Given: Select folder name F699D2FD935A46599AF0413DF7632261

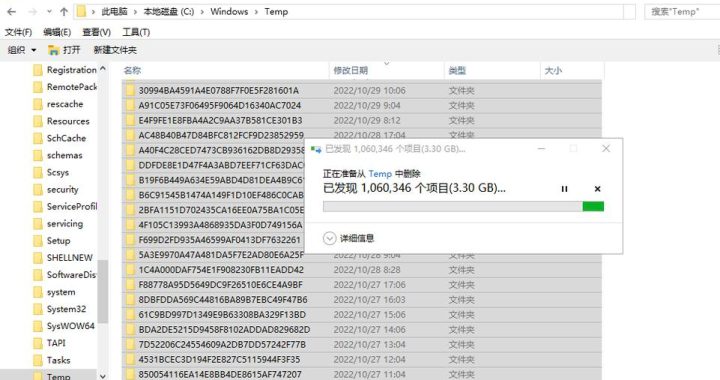Looking at the screenshot, I should point(219,240).
